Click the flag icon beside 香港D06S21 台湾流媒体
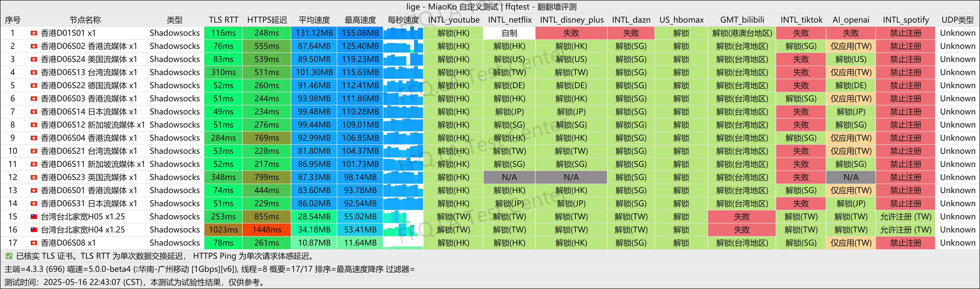 point(34,151)
